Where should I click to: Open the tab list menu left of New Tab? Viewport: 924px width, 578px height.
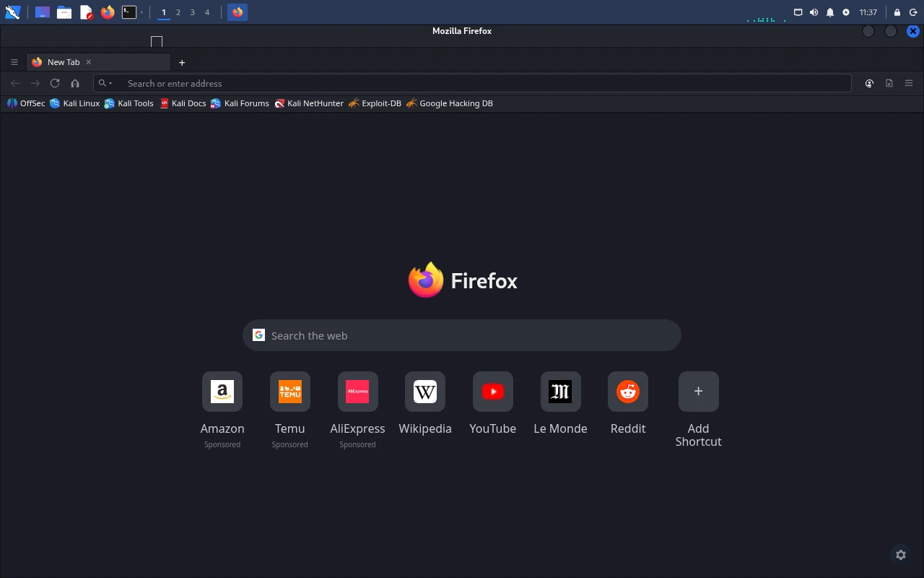click(14, 62)
